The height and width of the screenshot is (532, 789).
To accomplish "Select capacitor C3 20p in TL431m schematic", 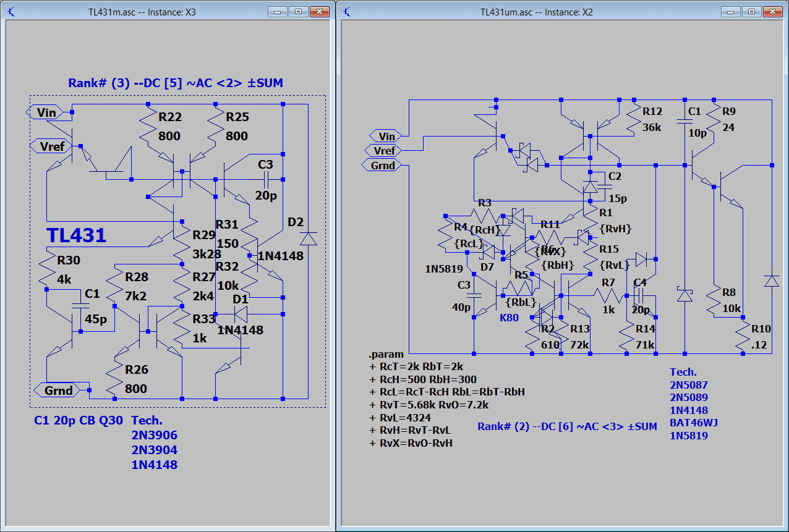I will (x=267, y=179).
